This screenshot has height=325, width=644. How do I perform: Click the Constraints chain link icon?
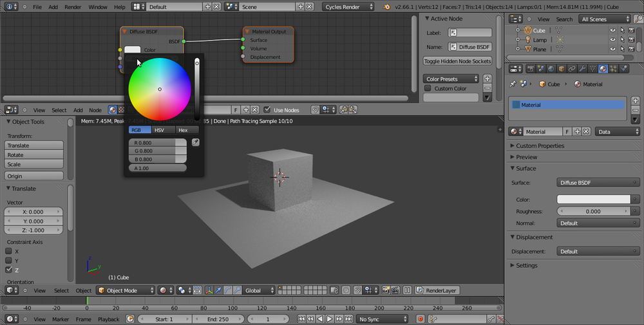click(572, 69)
